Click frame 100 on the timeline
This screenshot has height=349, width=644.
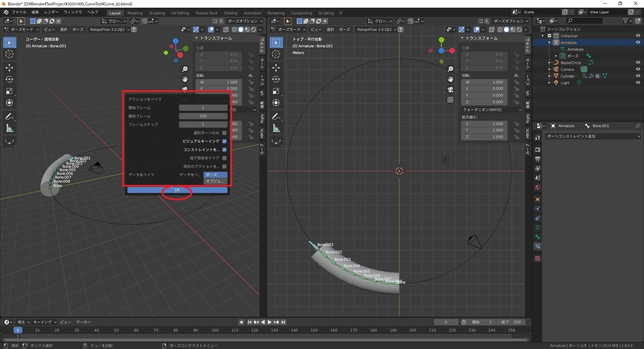[215, 330]
